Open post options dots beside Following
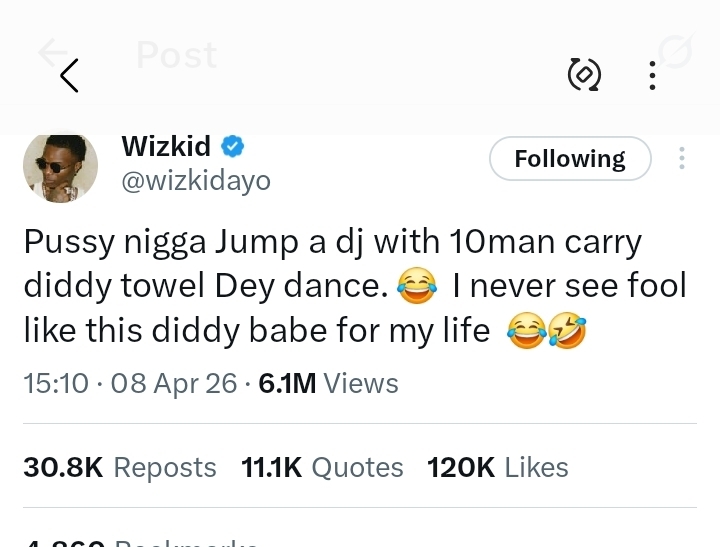Screen dimensions: 720x547 pyautogui.click(x=682, y=159)
